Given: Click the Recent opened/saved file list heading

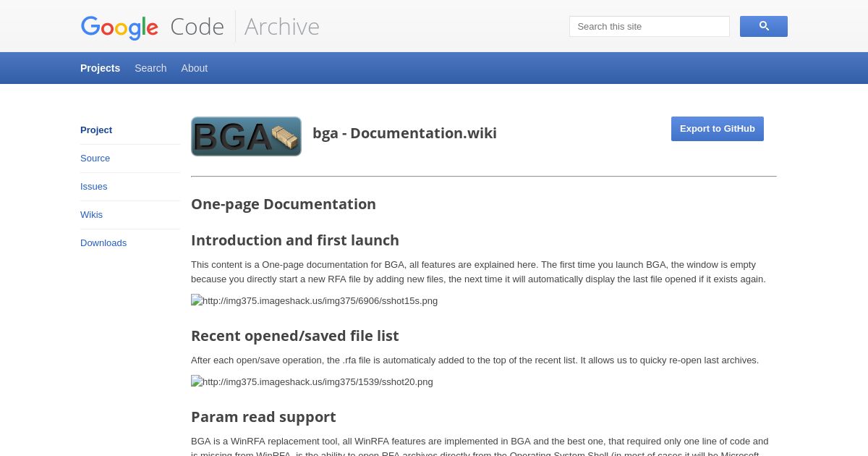Looking at the screenshot, I should (295, 336).
